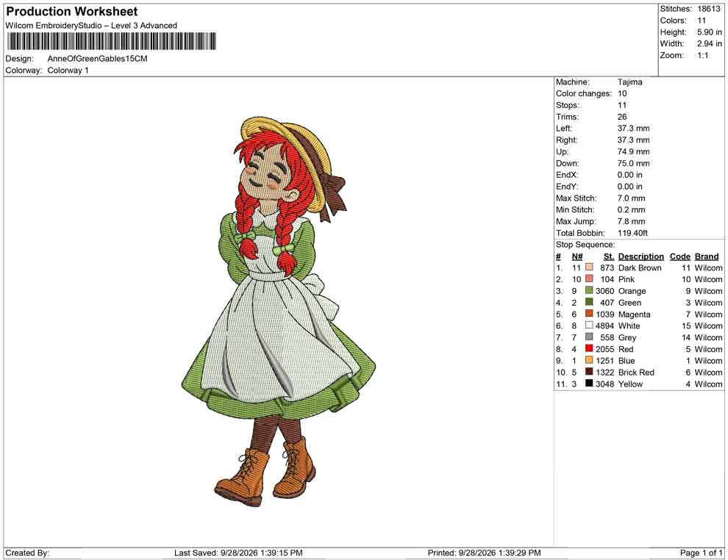Click the Stop Sequence heading
Viewport: 728px width, 560px height.
coord(585,245)
